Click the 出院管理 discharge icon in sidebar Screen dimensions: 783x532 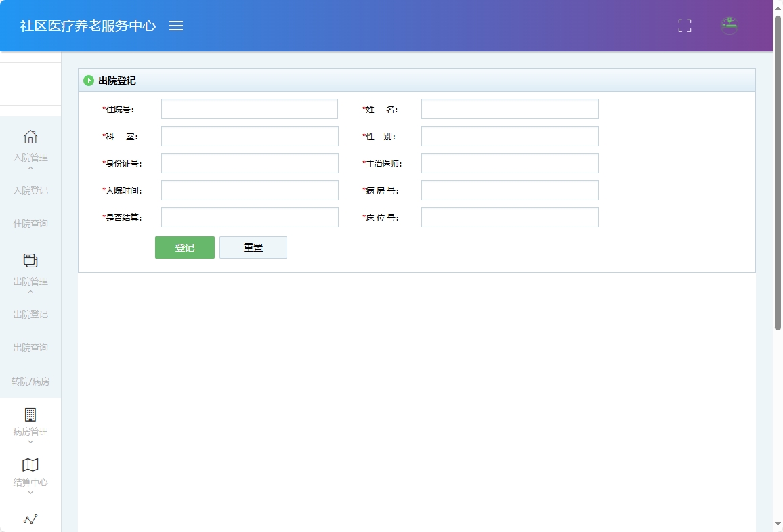click(x=30, y=260)
